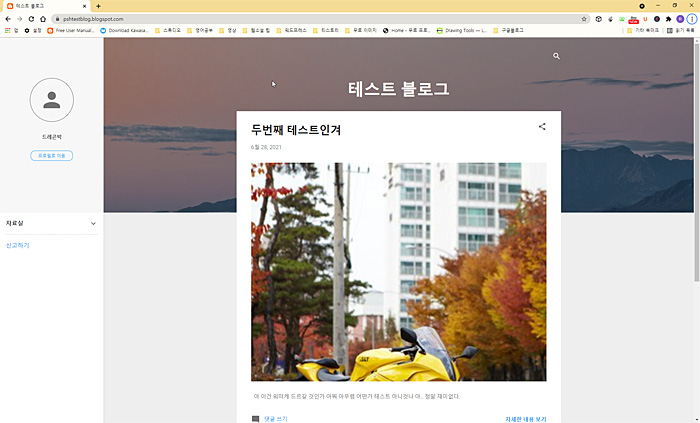Open the blog search magnifier icon
Screen dimensions: 700x423
[556, 56]
